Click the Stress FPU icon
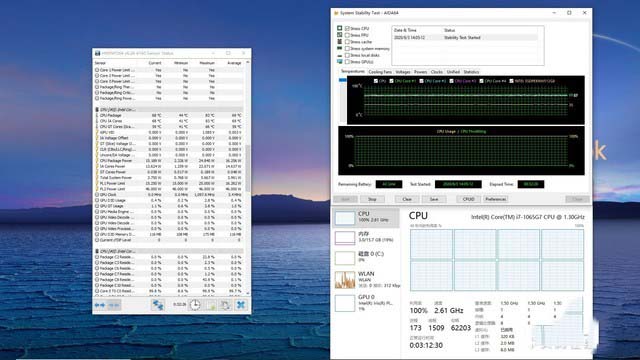The height and width of the screenshot is (360, 640). (340, 35)
